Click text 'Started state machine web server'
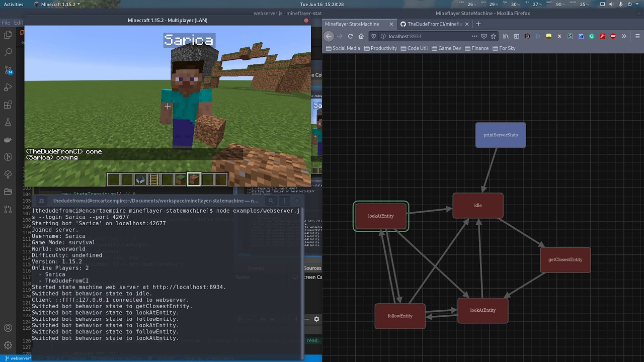Screen dimensions: 644x362 84,287
